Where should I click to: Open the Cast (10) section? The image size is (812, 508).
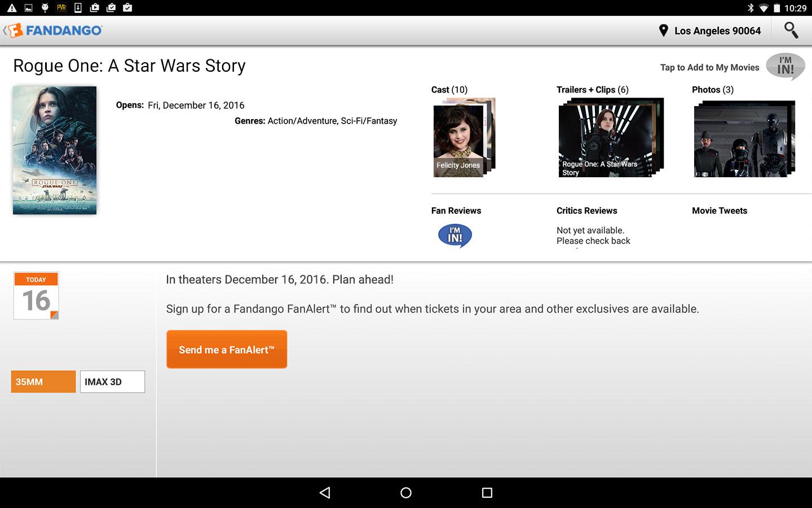point(449,90)
